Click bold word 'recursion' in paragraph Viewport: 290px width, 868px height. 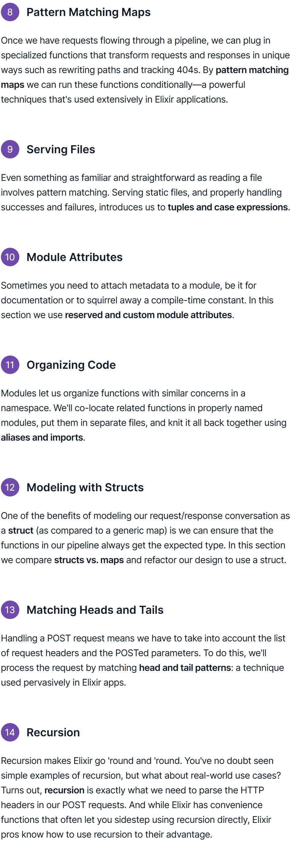click(64, 790)
